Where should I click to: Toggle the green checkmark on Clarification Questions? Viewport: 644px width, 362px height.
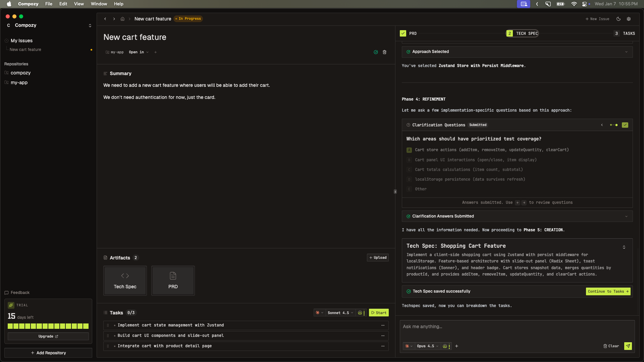[625, 125]
